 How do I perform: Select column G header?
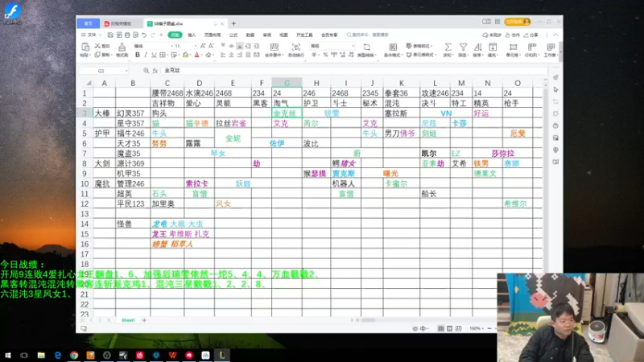(287, 83)
